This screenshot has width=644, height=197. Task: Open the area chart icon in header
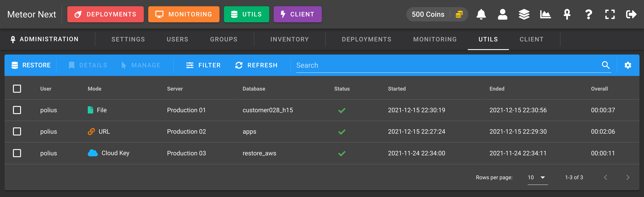point(545,14)
